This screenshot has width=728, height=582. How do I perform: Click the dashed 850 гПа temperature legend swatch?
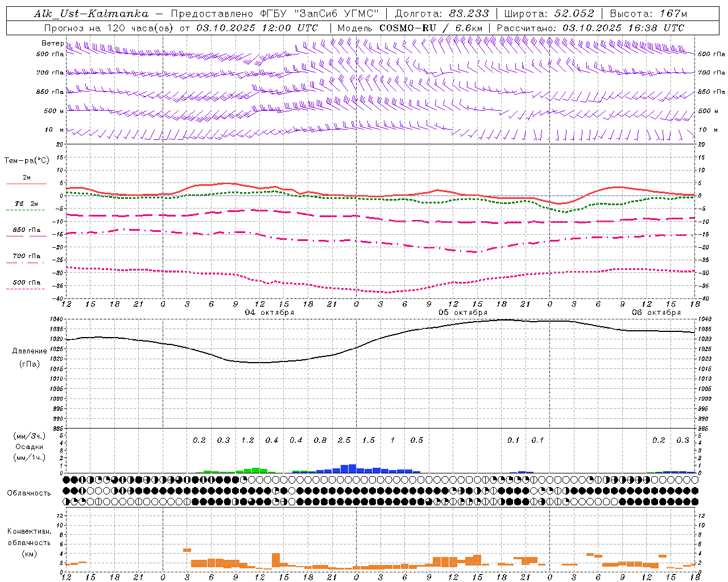pos(26,236)
